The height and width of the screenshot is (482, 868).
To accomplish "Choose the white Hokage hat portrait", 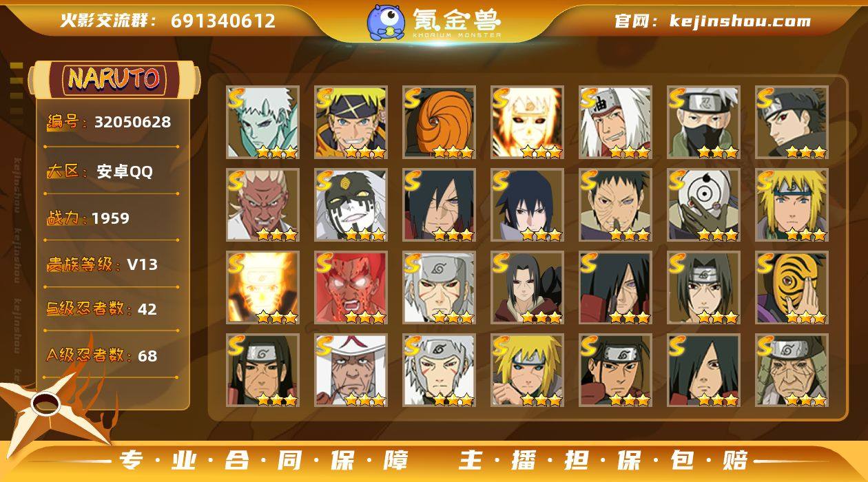I will (351, 370).
